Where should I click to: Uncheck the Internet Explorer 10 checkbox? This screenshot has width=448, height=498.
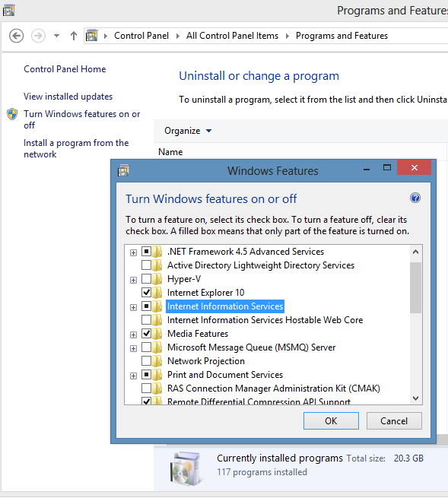tap(146, 293)
